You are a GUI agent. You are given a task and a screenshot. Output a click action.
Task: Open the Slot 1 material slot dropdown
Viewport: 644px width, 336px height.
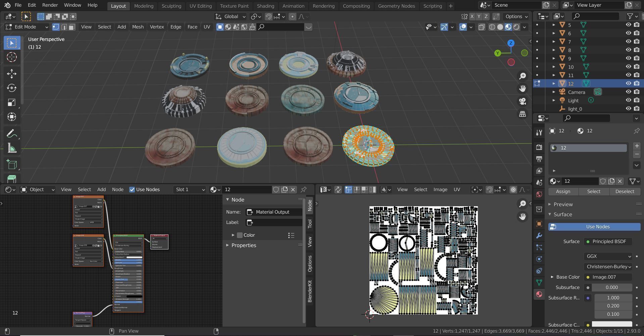pos(190,189)
